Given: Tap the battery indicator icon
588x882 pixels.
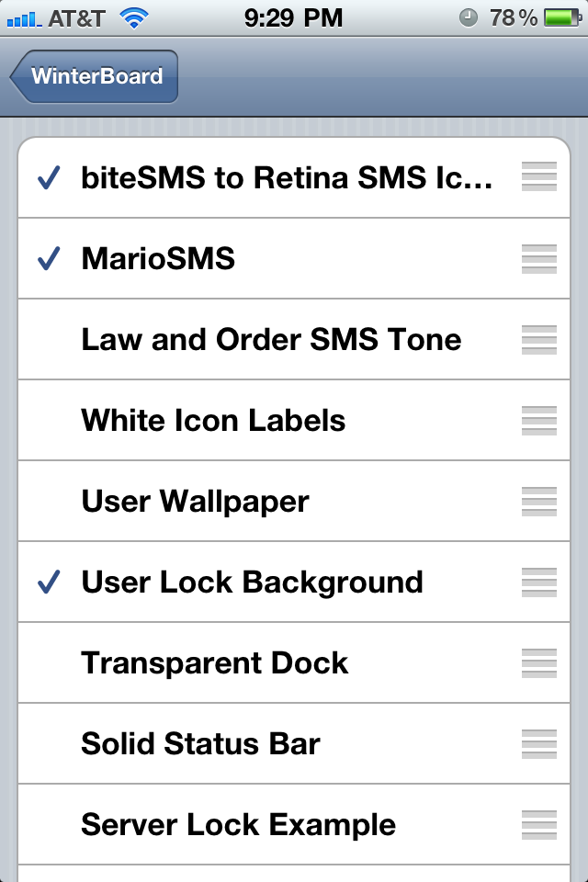Looking at the screenshot, I should (x=563, y=18).
